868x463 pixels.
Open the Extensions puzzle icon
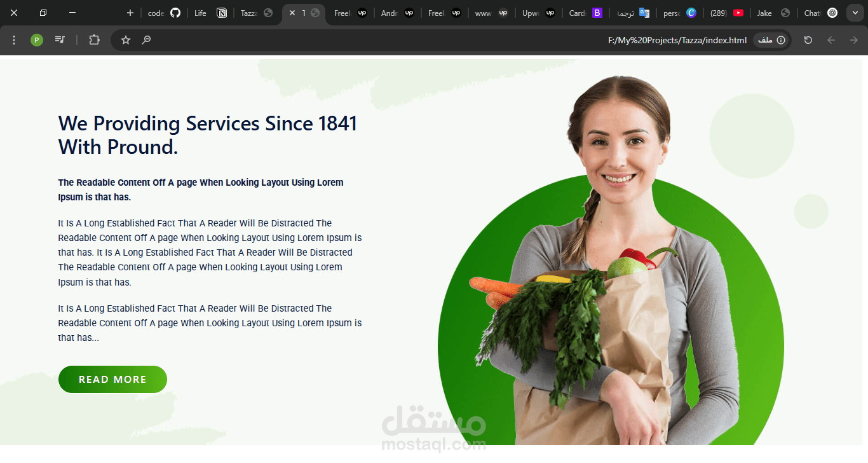[94, 40]
